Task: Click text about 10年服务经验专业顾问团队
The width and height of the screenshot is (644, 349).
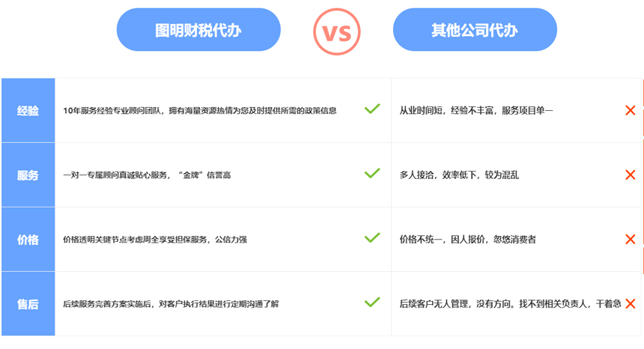Action: [113, 110]
